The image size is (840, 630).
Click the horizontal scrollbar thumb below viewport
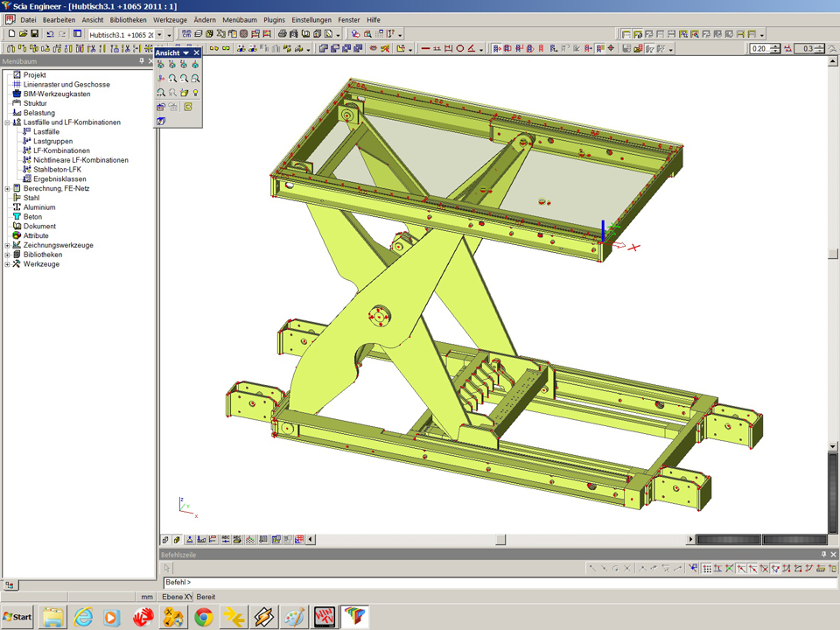pos(500,540)
